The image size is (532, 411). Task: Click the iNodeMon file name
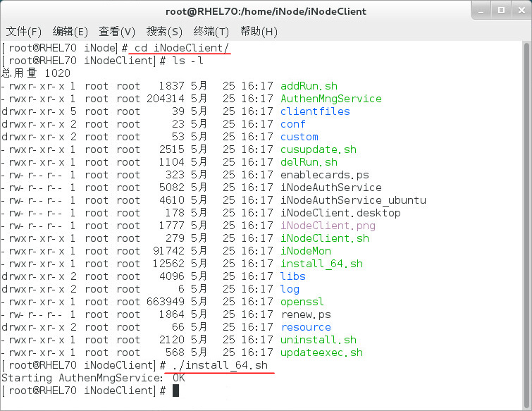click(305, 251)
